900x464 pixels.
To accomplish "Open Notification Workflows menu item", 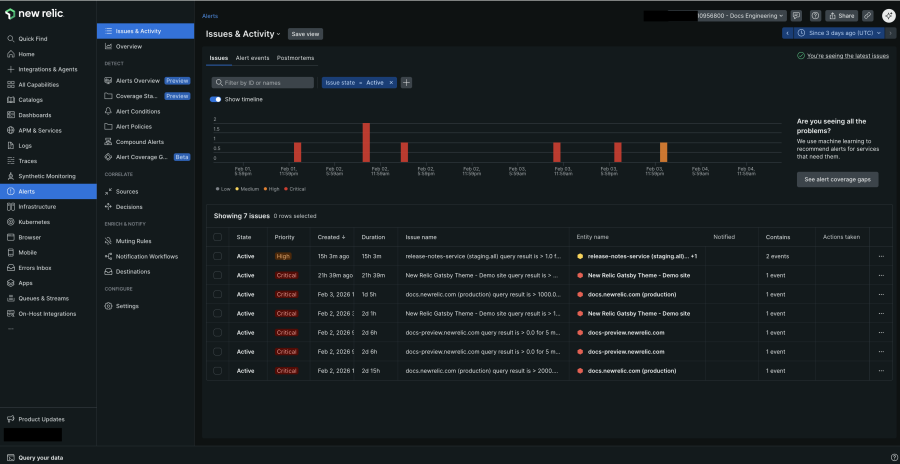I will coord(147,257).
